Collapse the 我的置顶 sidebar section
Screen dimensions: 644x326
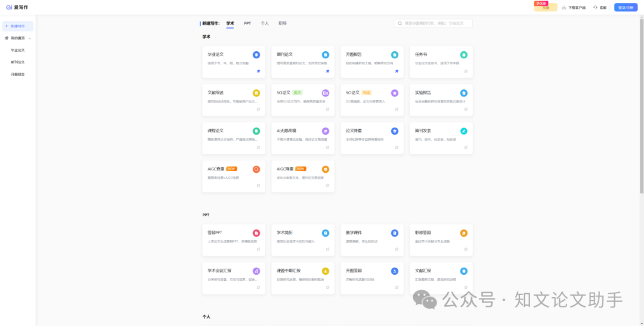click(x=30, y=38)
